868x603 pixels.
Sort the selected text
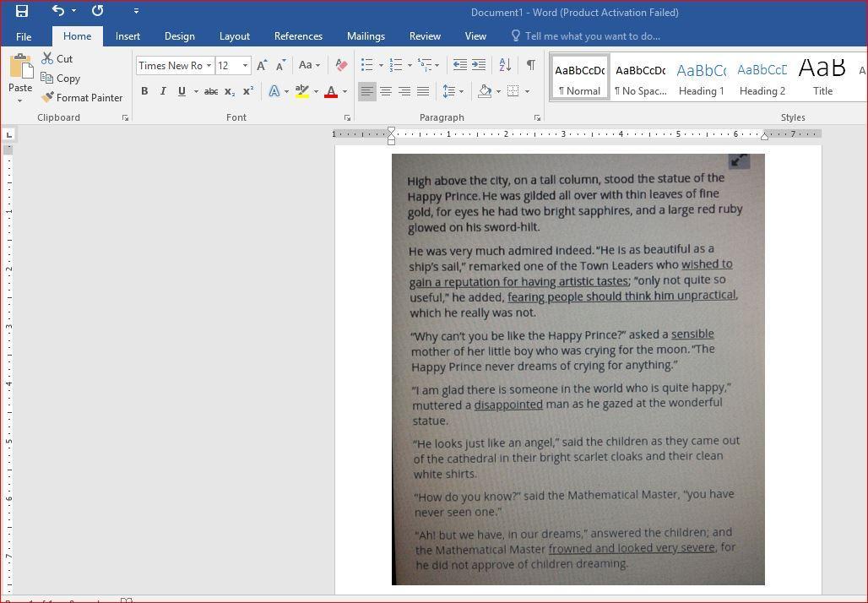[x=505, y=65]
